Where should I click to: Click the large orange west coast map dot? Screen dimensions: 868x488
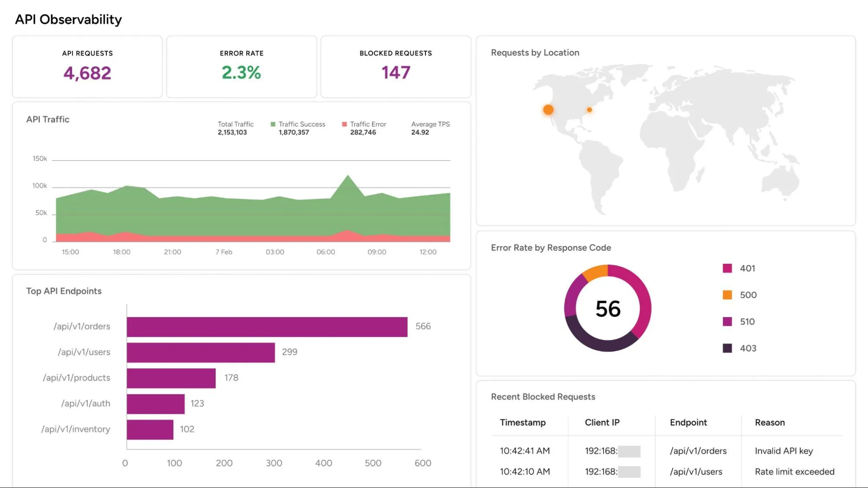[x=548, y=110]
